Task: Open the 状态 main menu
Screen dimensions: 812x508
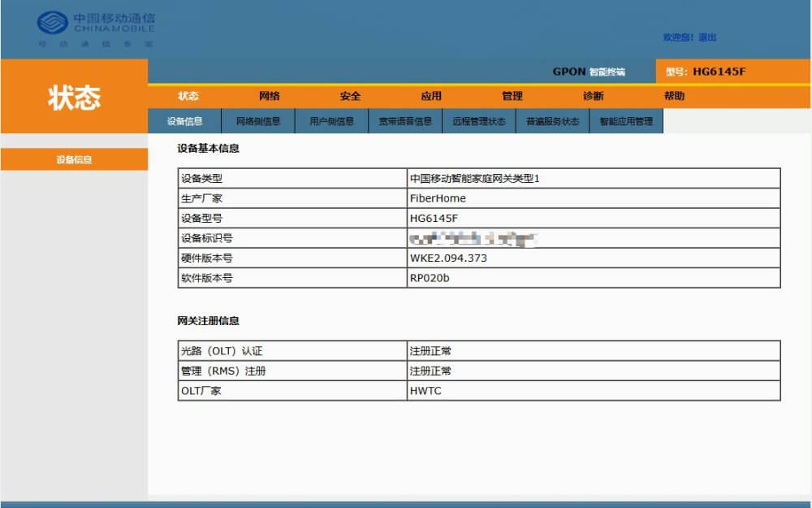Action: click(188, 96)
